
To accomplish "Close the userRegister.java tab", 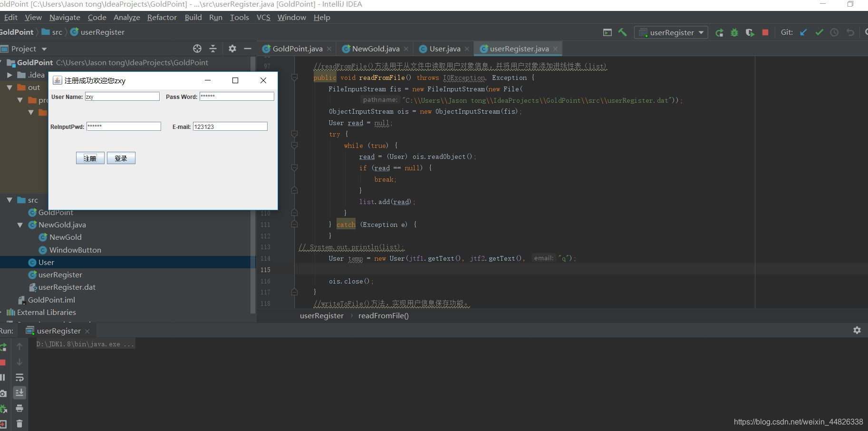I will click(x=555, y=49).
